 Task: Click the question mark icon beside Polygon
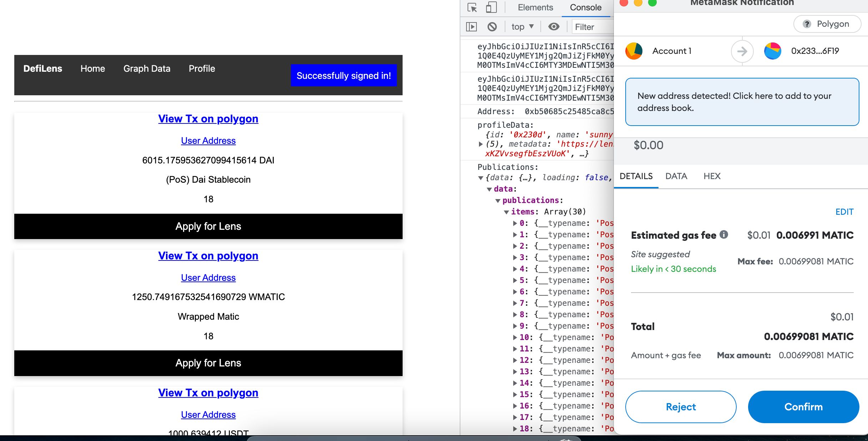tap(807, 24)
